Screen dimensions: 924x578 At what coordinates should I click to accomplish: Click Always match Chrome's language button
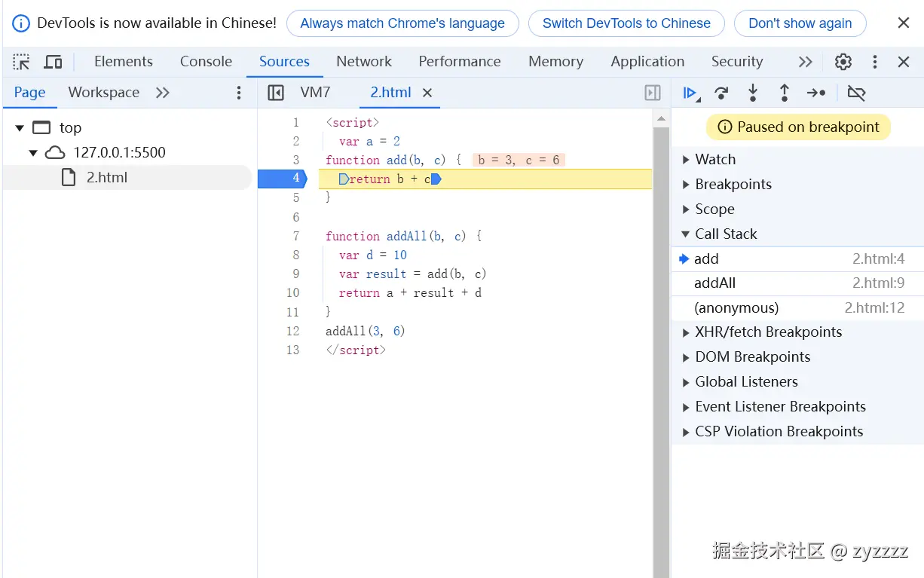pyautogui.click(x=402, y=23)
